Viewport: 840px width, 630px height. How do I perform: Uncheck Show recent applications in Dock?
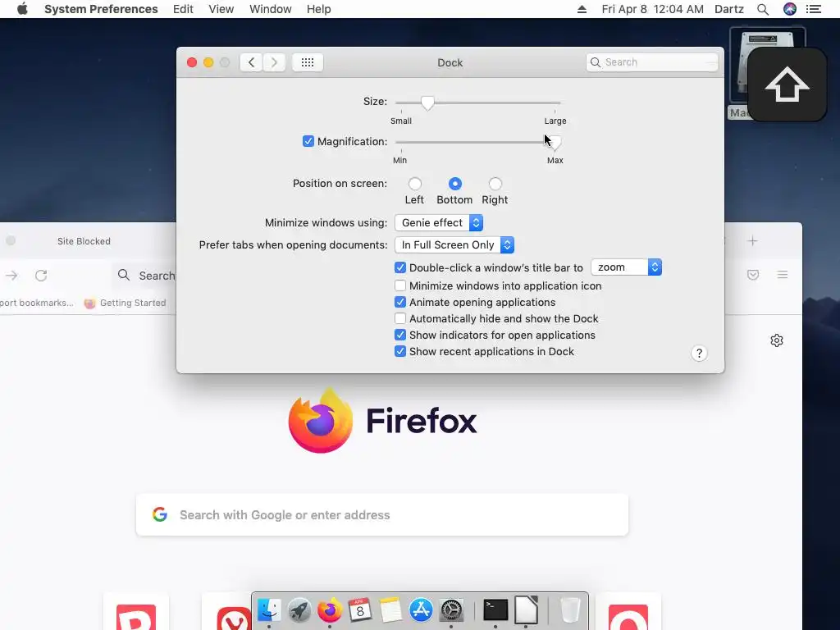(x=400, y=351)
